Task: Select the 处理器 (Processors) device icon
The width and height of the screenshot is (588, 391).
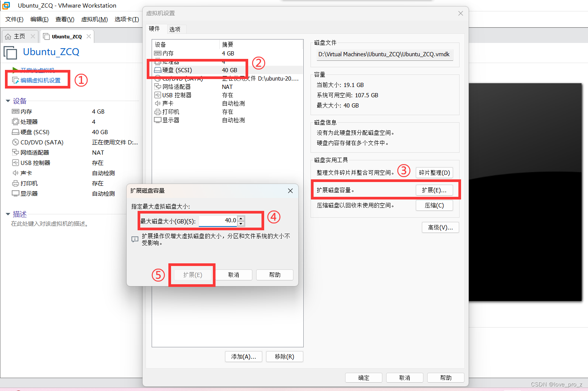Action: (158, 61)
